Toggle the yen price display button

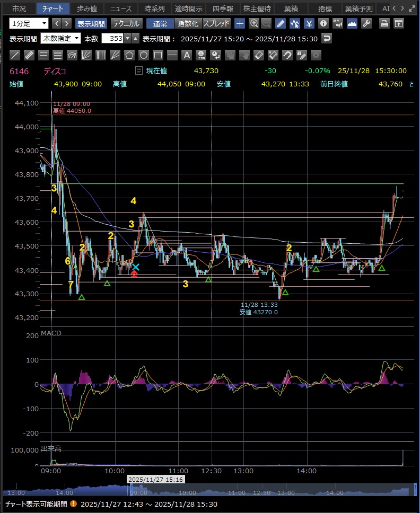[309, 23]
